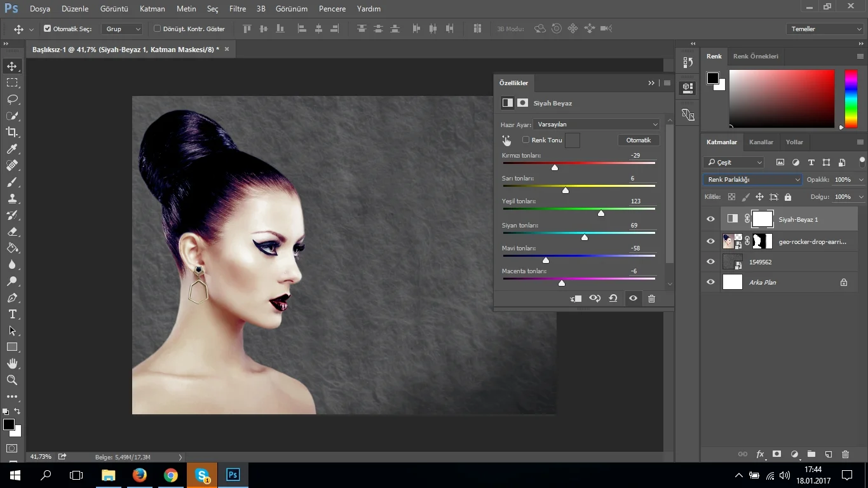Select the Paint Bucket tool

click(x=12, y=248)
